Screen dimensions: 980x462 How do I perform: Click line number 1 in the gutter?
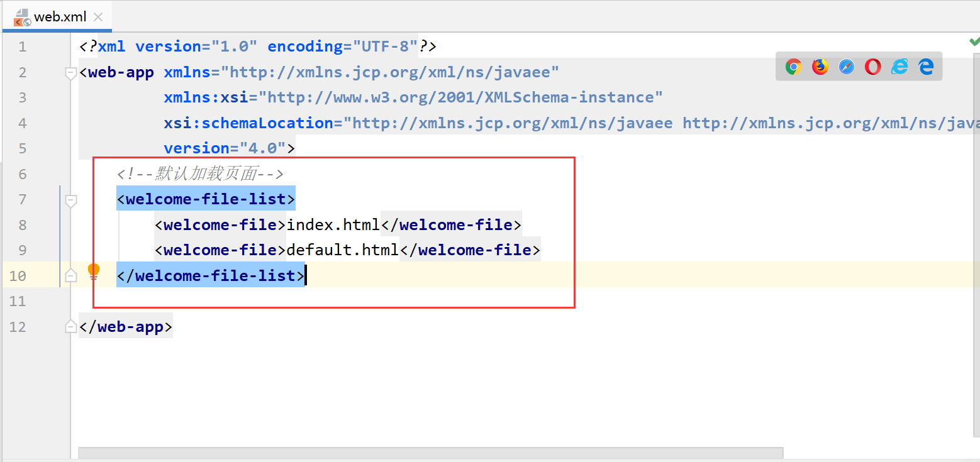(x=22, y=47)
